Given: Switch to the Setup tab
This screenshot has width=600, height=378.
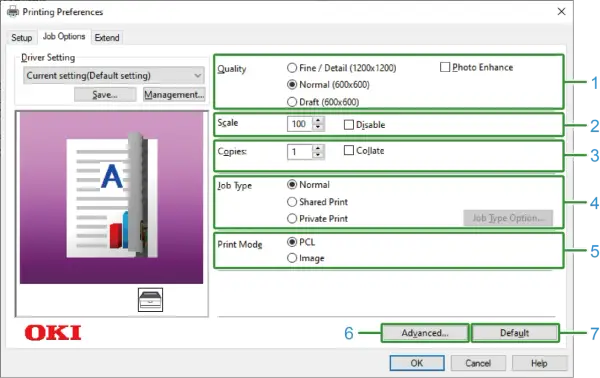Looking at the screenshot, I should 21,37.
